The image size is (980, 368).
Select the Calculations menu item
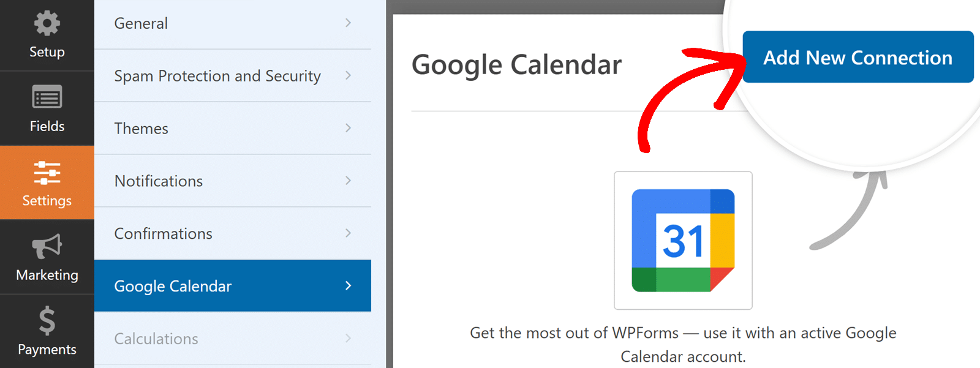[156, 338]
